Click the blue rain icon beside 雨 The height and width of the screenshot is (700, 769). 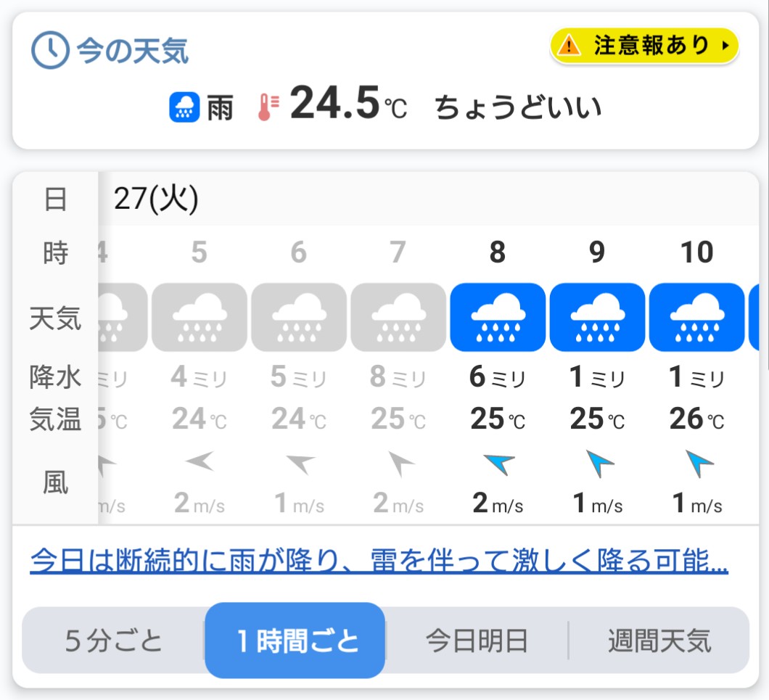point(184,108)
